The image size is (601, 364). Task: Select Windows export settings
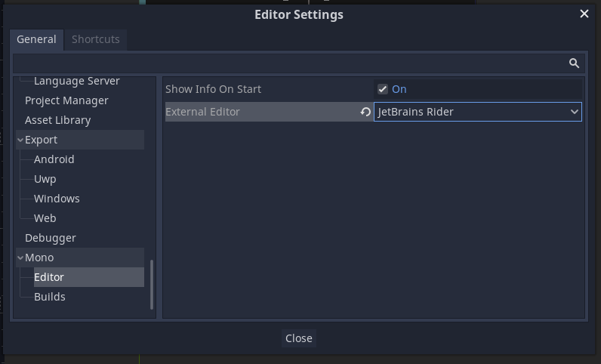(57, 199)
